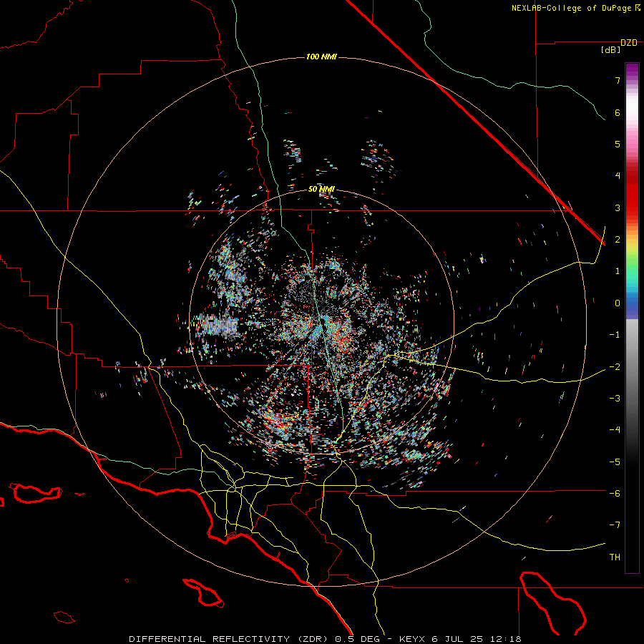Image resolution: width=644 pixels, height=644 pixels.
Task: Click the -5 value on the color scale
Action: click(x=615, y=462)
